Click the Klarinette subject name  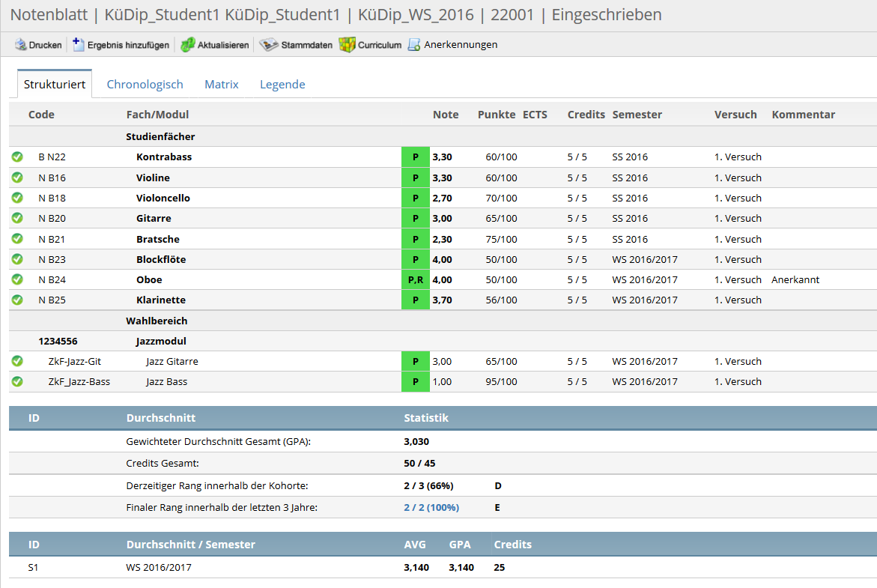coord(161,300)
